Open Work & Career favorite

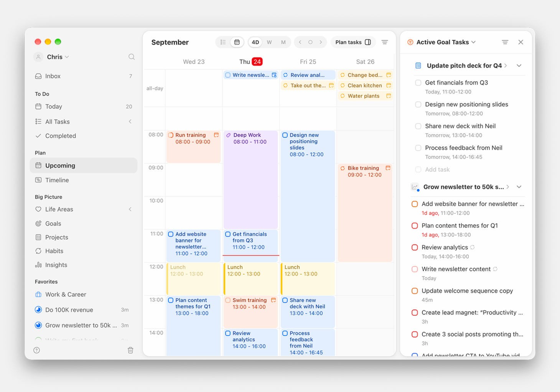84,295
